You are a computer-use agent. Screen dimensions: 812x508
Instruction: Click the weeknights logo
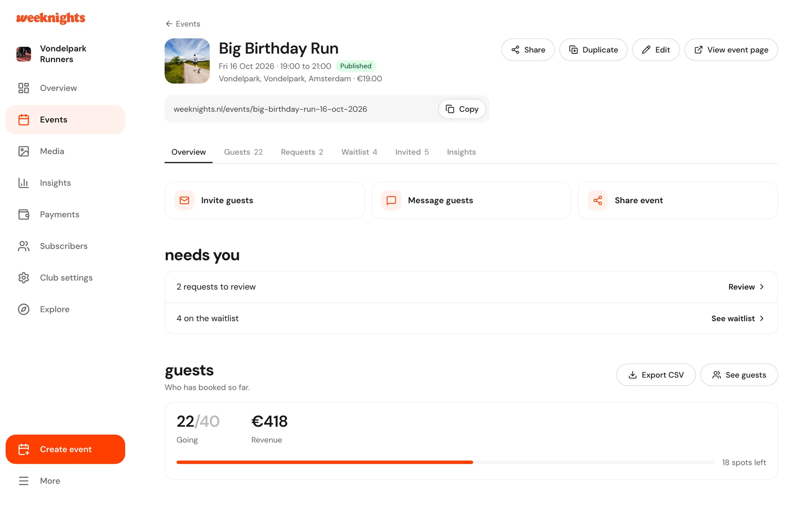51,18
